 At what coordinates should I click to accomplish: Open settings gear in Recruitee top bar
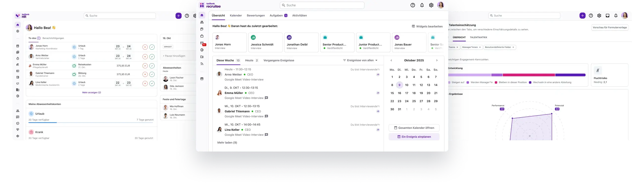coord(431,5)
